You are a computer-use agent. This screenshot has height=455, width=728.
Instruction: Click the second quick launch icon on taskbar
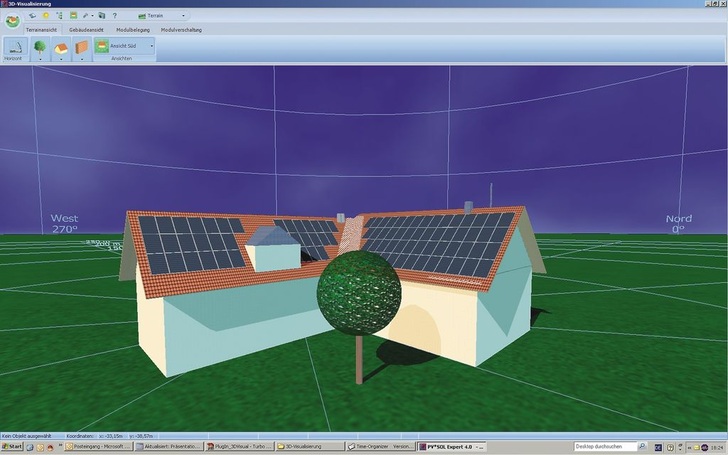click(x=40, y=447)
